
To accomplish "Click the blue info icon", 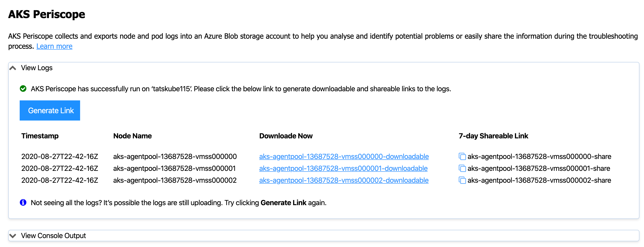I will 23,203.
